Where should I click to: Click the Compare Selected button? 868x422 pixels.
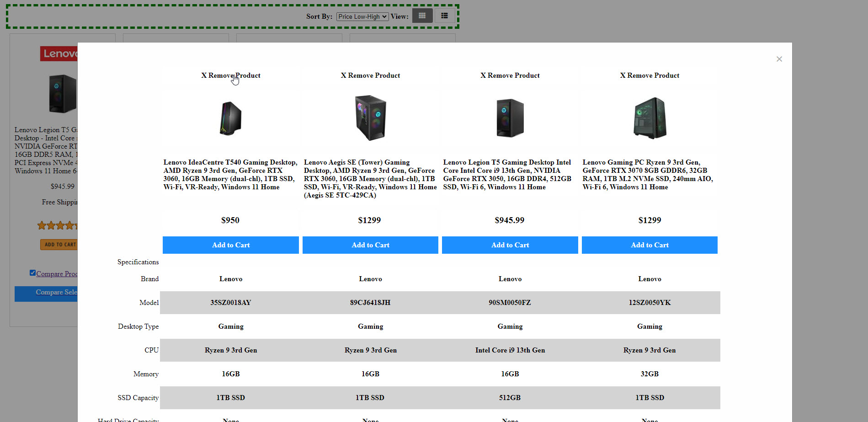46,293
